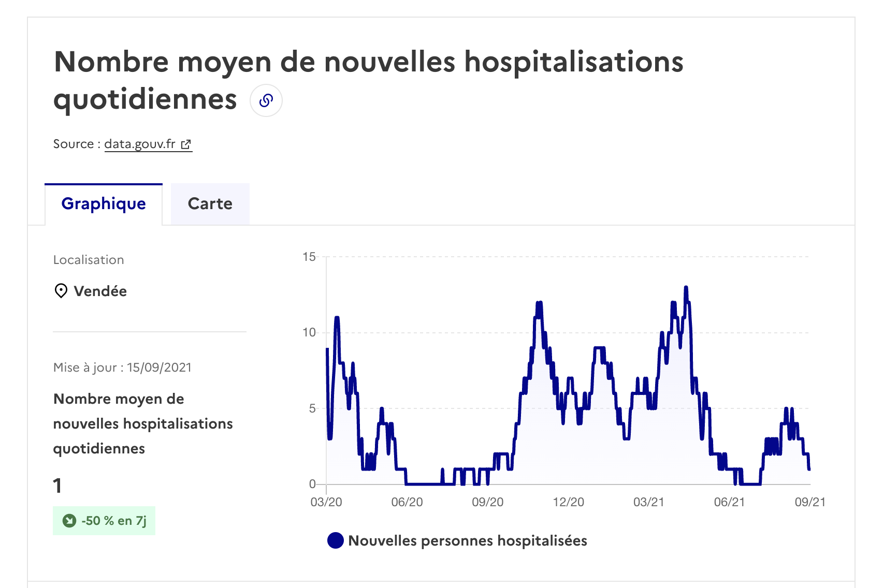The width and height of the screenshot is (869, 588).
Task: Click the large indicator value 1
Action: pos(57,486)
